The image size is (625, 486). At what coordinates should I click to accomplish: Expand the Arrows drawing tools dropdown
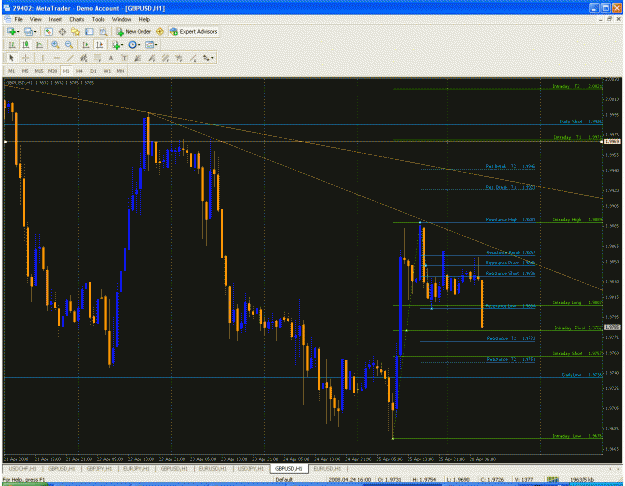[x=212, y=58]
